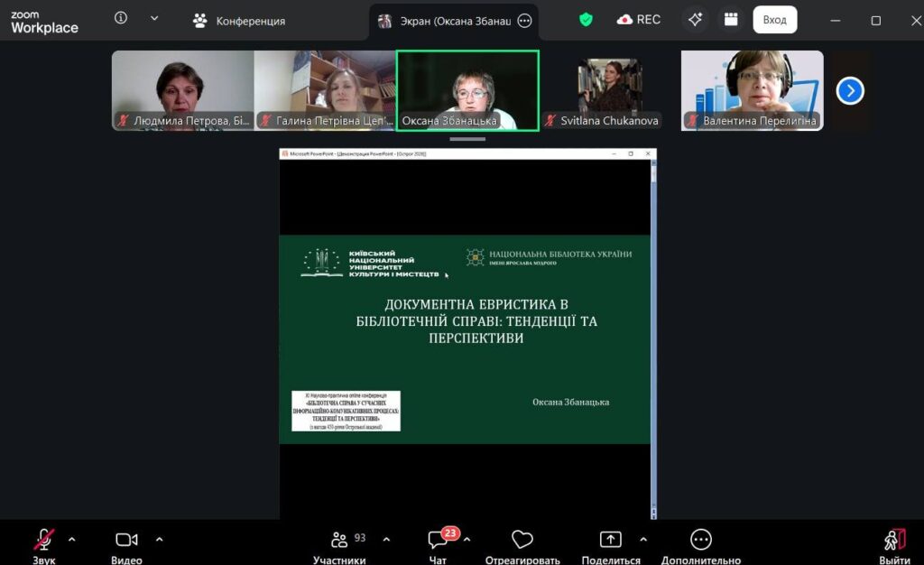The height and width of the screenshot is (565, 924).
Task: Click the REC recording indicator
Action: coord(639,20)
